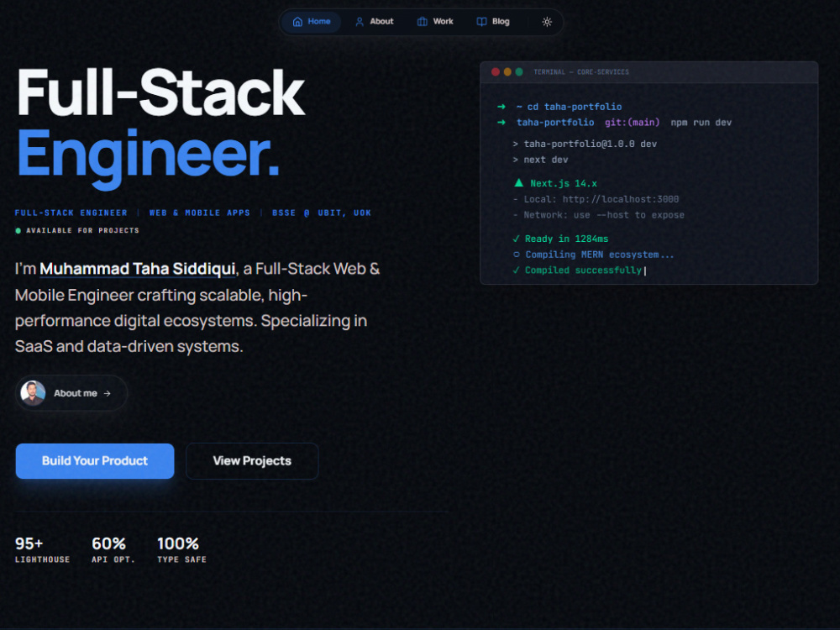840x630 pixels.
Task: Click the circle icon before Compiling
Action: (517, 255)
